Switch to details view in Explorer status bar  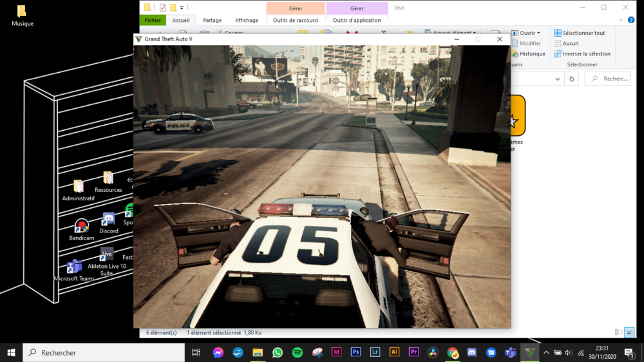click(619, 332)
